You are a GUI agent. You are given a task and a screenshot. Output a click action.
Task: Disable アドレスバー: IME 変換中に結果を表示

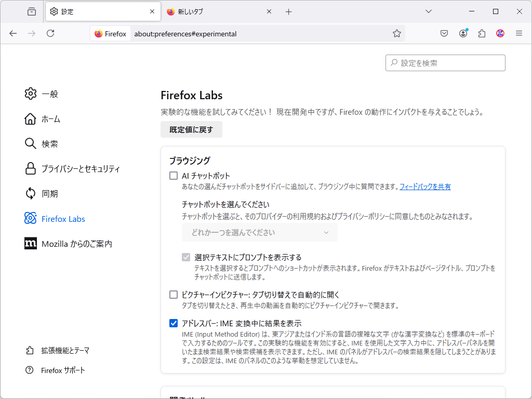click(x=173, y=323)
